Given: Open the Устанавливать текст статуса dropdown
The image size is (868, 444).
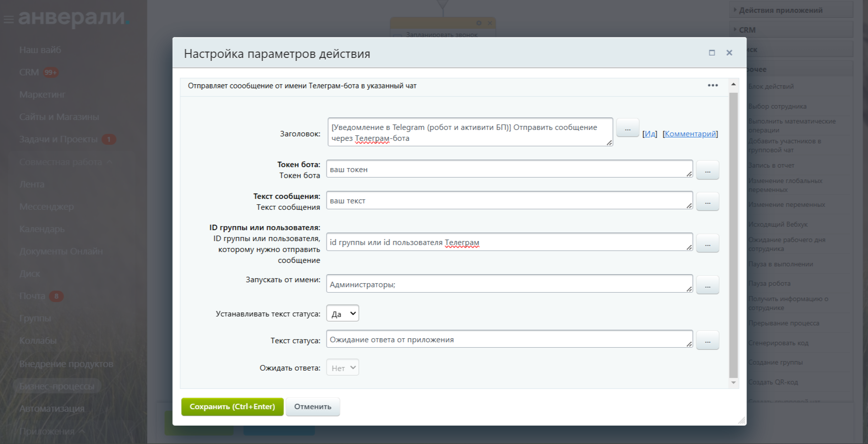Looking at the screenshot, I should coord(342,314).
